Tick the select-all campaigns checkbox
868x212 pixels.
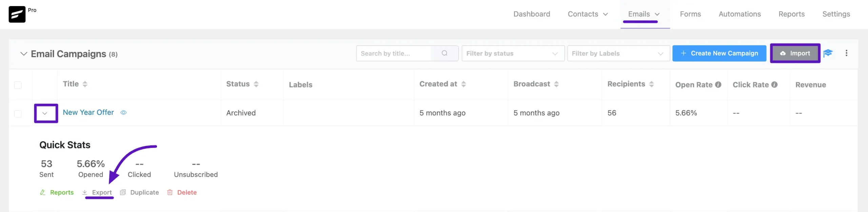point(18,85)
